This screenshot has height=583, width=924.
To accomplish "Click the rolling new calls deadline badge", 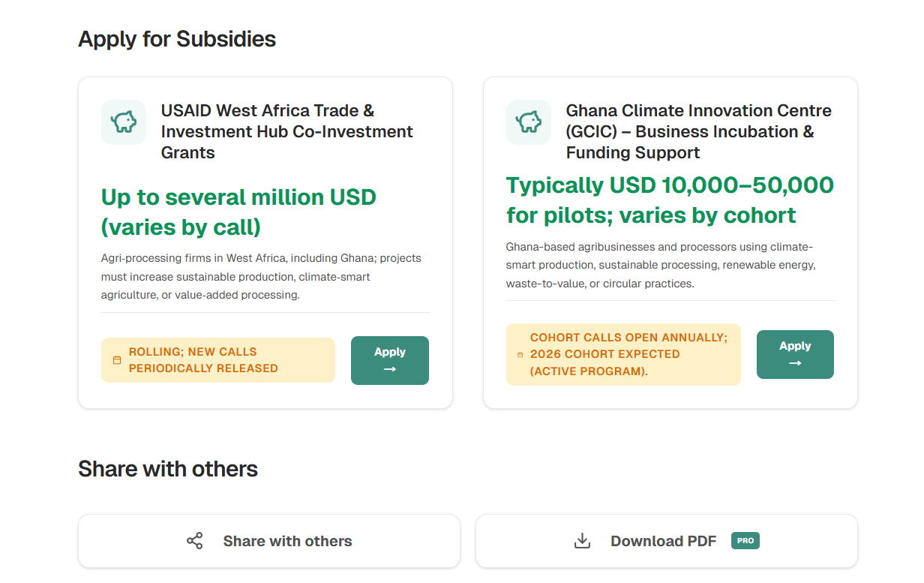I will pos(218,360).
